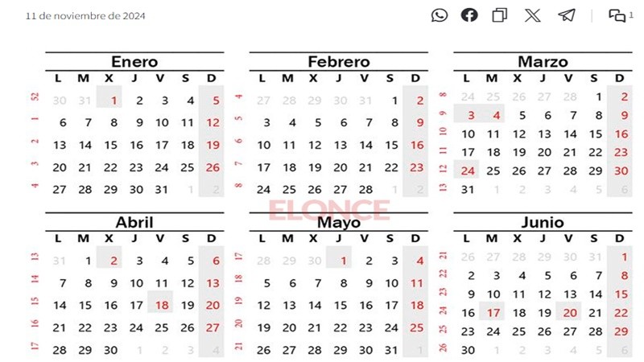Share on X (Twitter) icon
This screenshot has height=362, width=644.
click(533, 15)
